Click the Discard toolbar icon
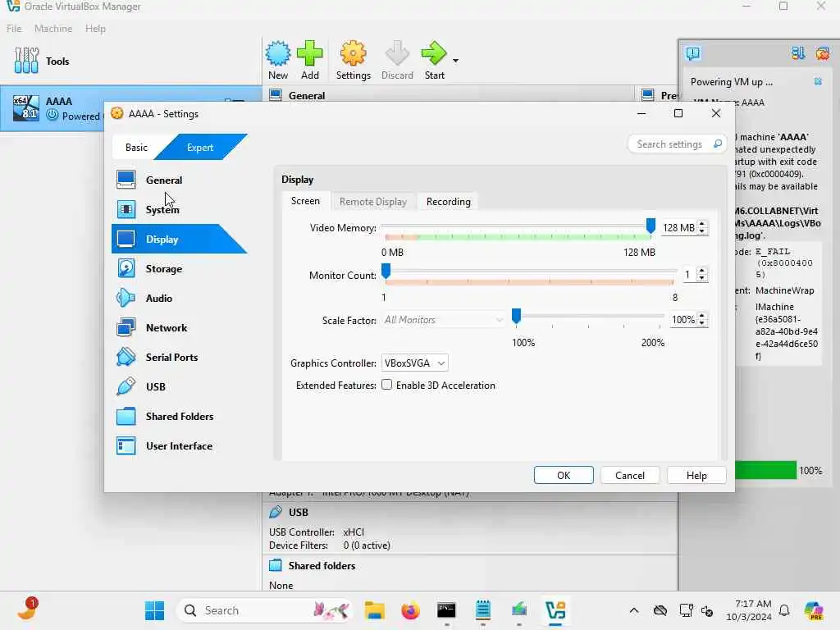 coord(397,53)
